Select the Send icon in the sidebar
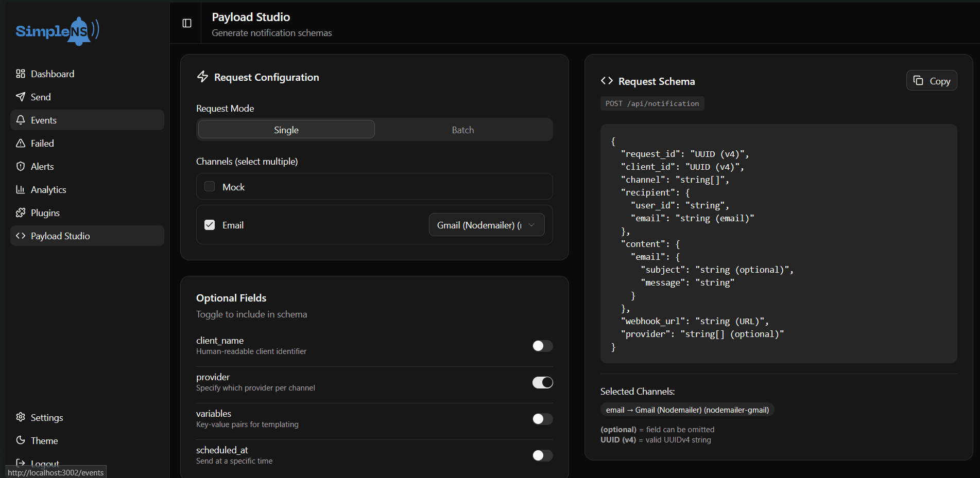This screenshot has height=478, width=980. point(21,97)
